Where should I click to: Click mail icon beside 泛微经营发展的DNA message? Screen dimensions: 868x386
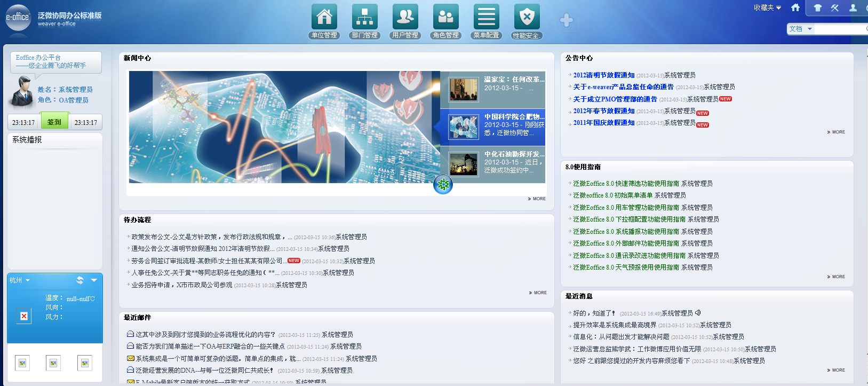tap(130, 370)
